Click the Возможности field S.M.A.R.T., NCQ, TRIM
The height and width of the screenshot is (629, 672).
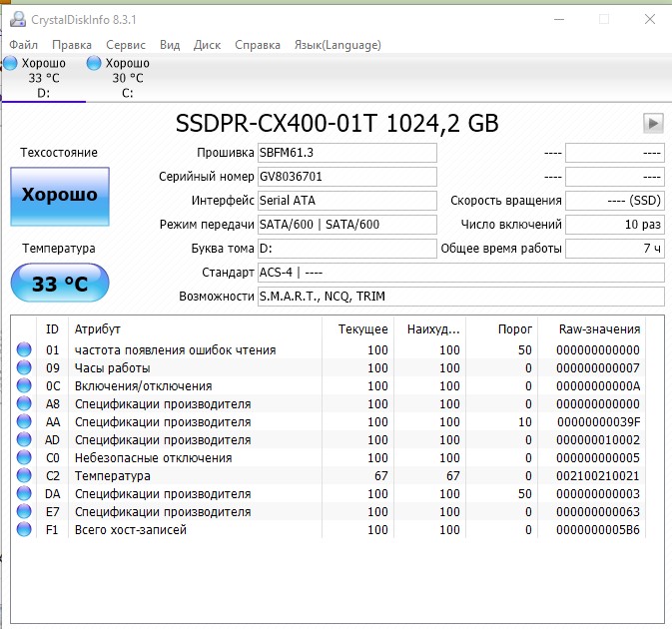[x=461, y=297]
